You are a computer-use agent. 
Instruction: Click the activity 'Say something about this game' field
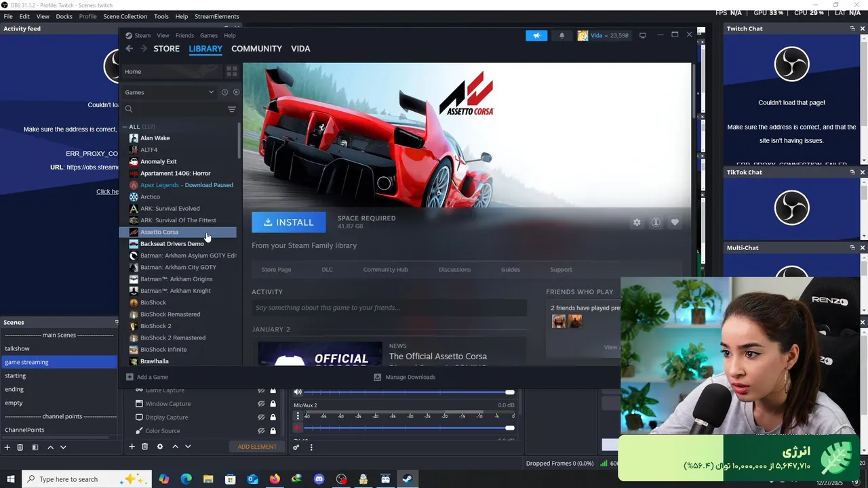[x=389, y=308]
